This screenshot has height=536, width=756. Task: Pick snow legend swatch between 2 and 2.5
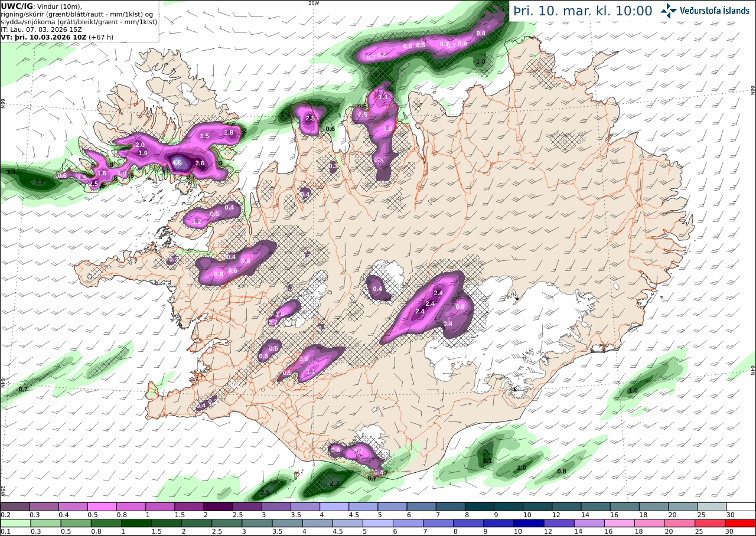[x=218, y=506]
